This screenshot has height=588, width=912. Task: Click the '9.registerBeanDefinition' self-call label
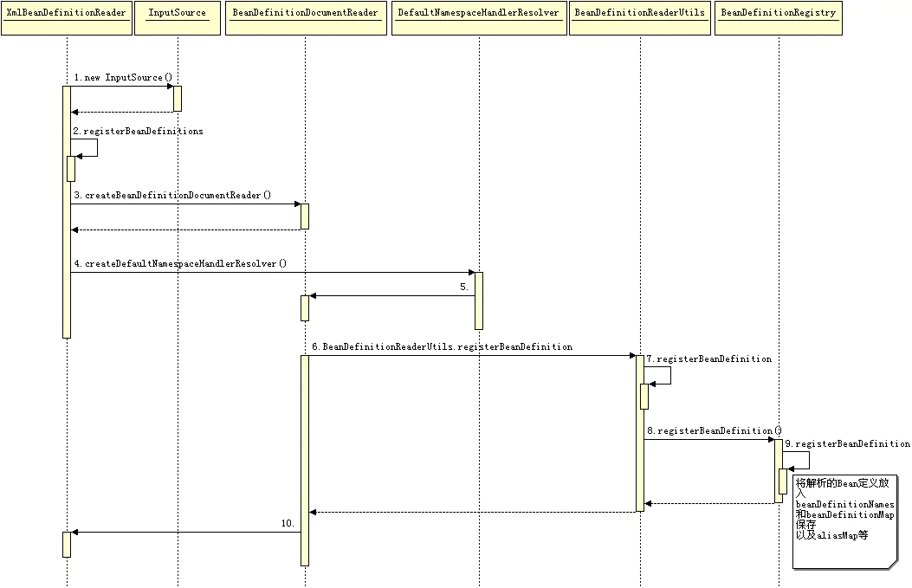click(847, 443)
